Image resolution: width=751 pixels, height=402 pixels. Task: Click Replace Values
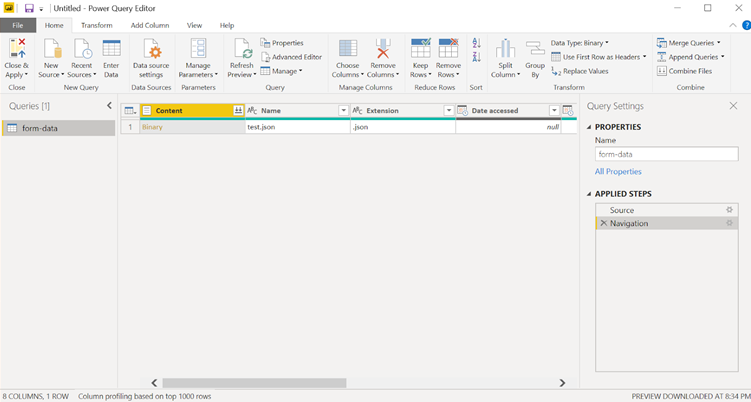coord(580,71)
